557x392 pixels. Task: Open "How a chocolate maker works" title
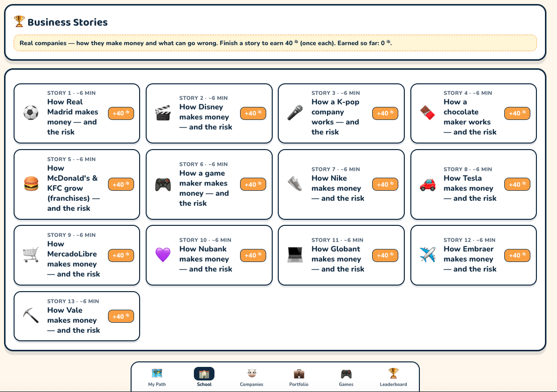[x=470, y=117]
